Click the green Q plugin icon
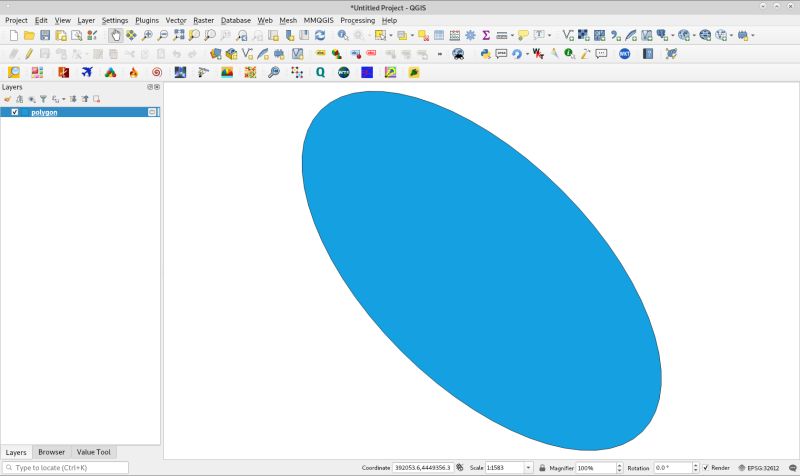This screenshot has width=800, height=476. (x=320, y=72)
